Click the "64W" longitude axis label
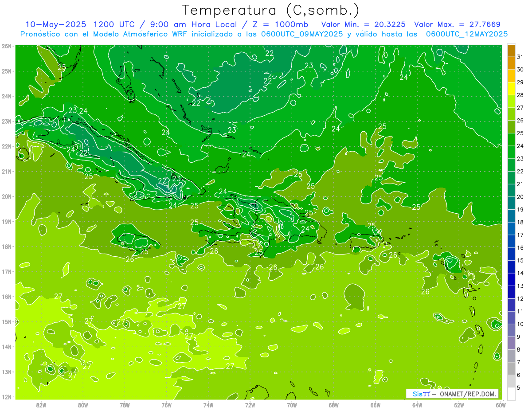This screenshot has height=411, width=532. click(417, 404)
